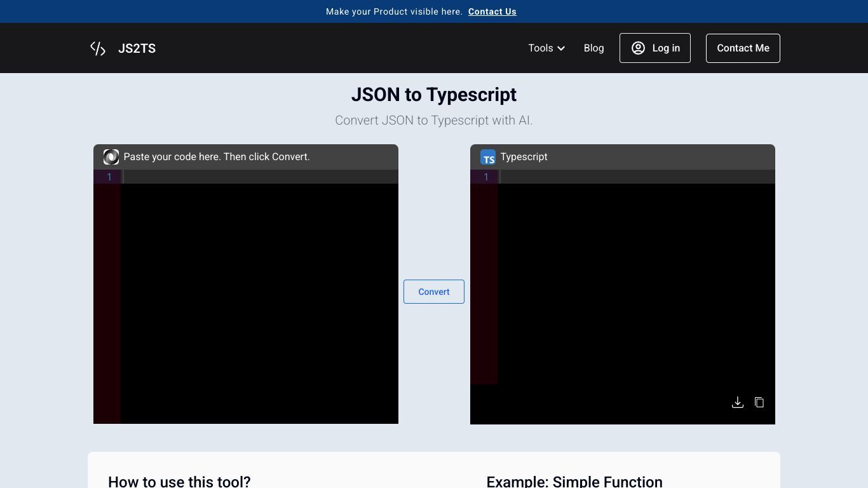Screen dimensions: 868x488
Task: Click the Contact Me button
Action: 743,48
